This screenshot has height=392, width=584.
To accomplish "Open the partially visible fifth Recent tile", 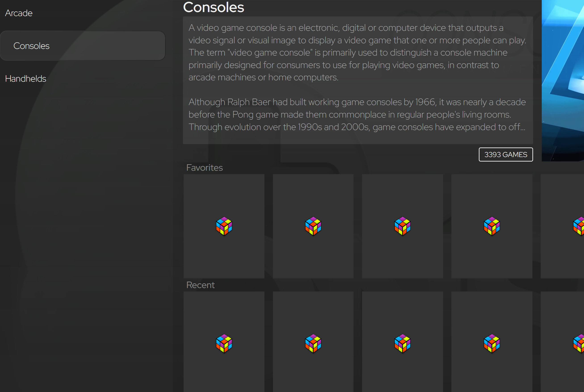I will tap(562, 342).
